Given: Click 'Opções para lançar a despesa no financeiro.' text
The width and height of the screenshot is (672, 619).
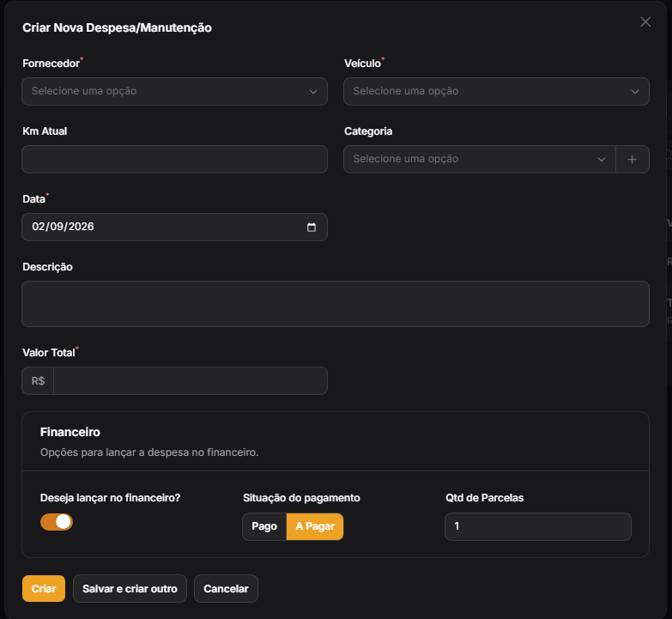Looking at the screenshot, I should 149,452.
